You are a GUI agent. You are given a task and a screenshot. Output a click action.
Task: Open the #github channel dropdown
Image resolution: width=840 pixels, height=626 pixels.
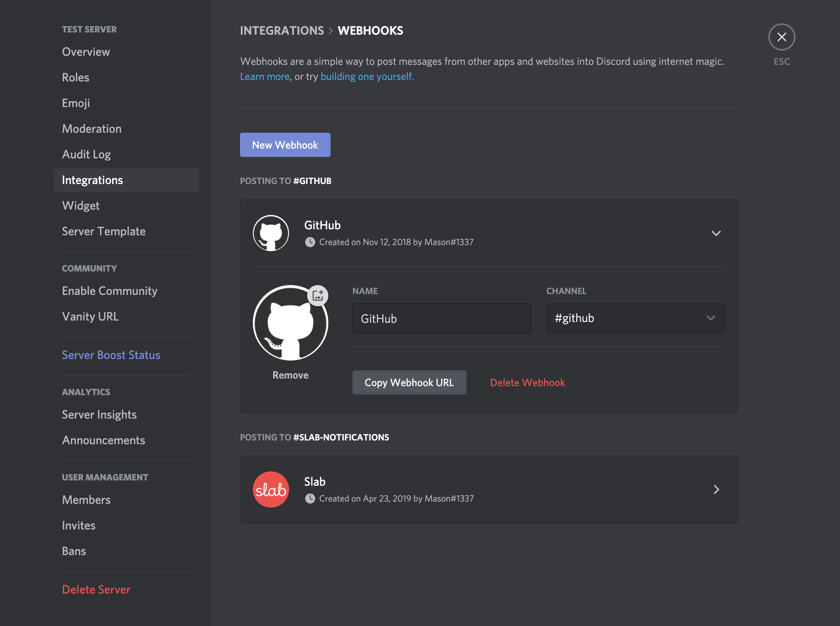tap(710, 318)
